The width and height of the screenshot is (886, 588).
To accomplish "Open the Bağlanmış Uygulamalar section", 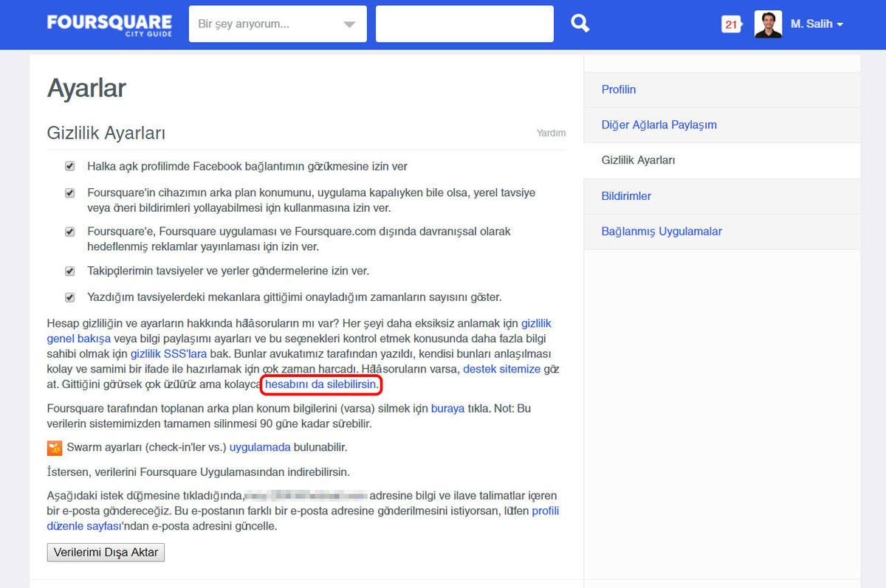I will 662,232.
